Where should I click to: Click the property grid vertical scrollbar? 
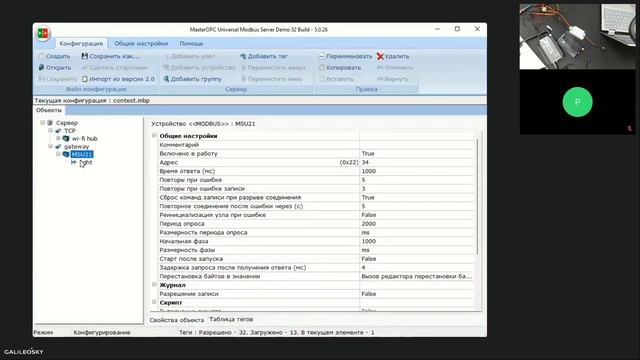click(x=478, y=196)
